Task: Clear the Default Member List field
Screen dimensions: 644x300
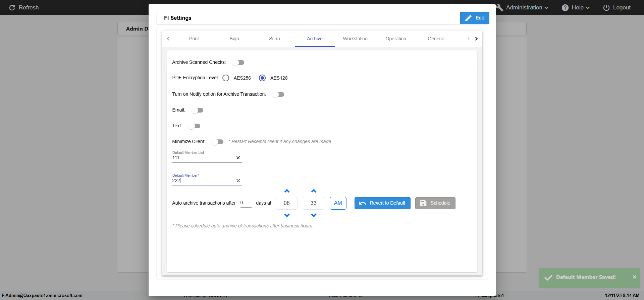Action: tap(238, 158)
